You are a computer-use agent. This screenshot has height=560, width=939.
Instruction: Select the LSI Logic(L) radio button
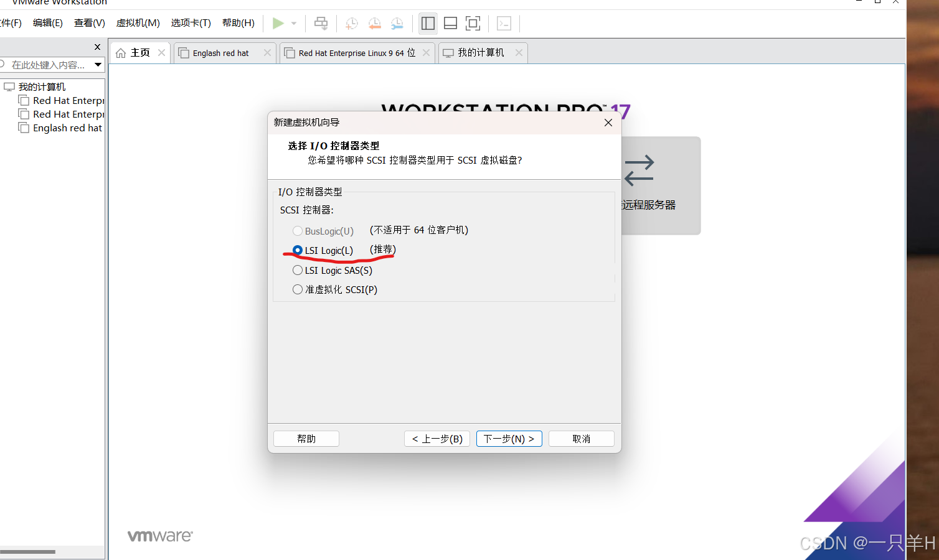tap(298, 250)
